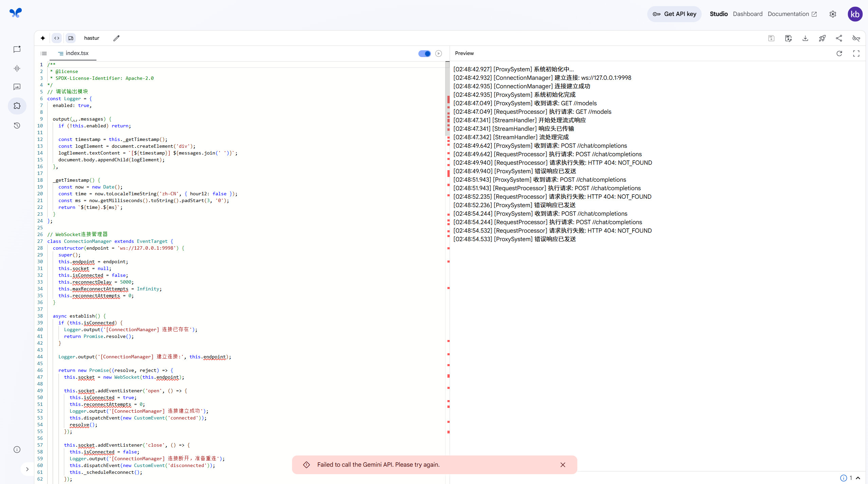Download the app with the download icon
Viewport: 868px width, 484px height.
pos(805,38)
